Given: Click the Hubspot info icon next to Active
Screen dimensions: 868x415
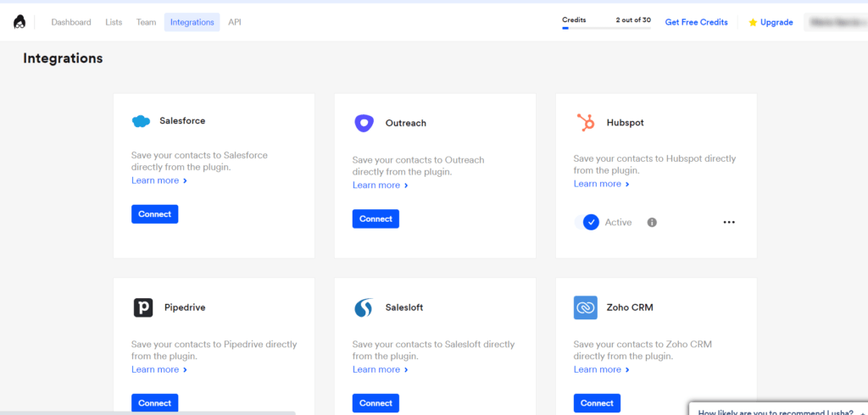Looking at the screenshot, I should [x=652, y=223].
